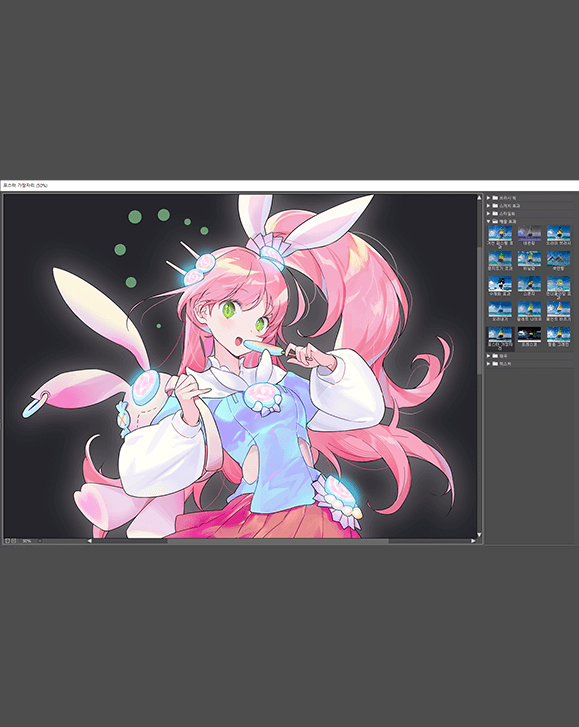Expand the 스타일화 folder triangle

tap(488, 213)
